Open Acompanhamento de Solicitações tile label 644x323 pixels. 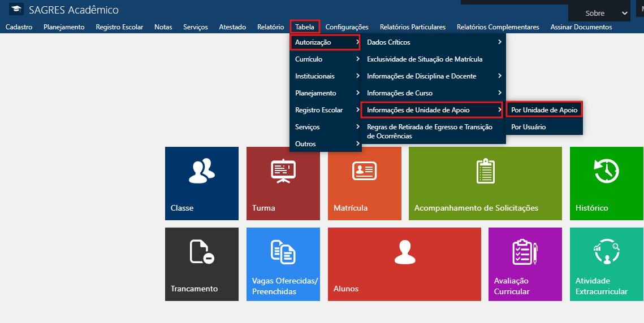tap(476, 208)
